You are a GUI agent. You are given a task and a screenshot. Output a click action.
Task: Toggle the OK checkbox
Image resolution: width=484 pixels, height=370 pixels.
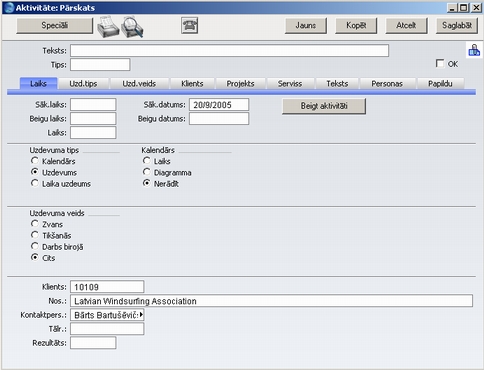tap(440, 63)
